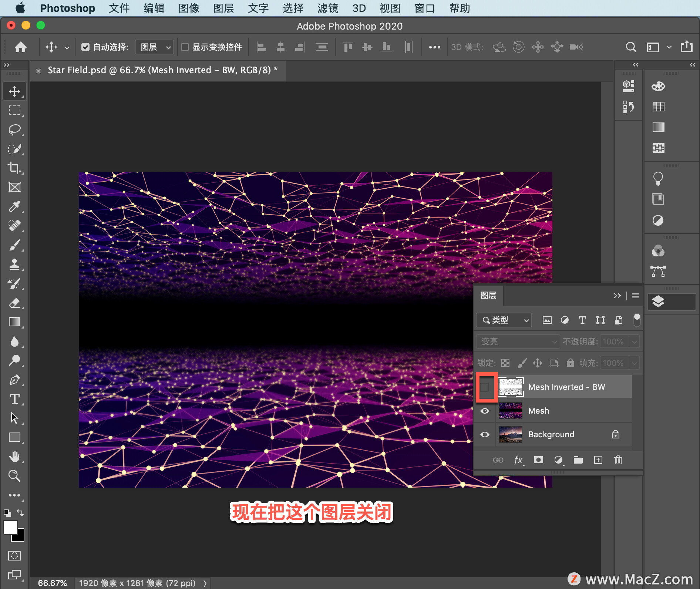Click the white foreground color swatch
The width and height of the screenshot is (700, 589).
click(x=10, y=527)
